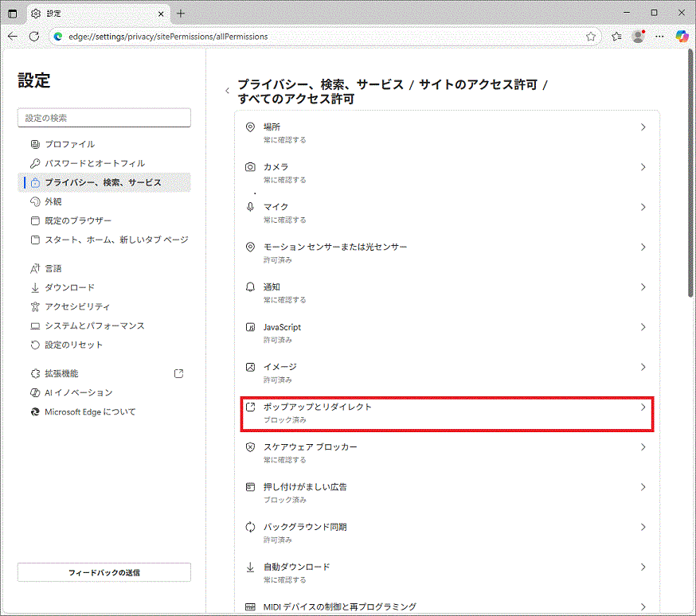The image size is (696, 616).
Task: Open the tab actions menu icon
Action: pyautogui.click(x=13, y=14)
